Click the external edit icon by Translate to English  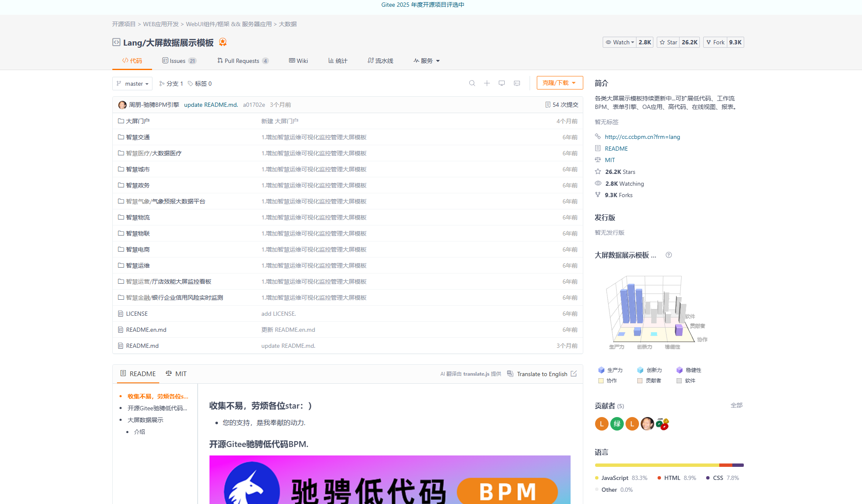(x=574, y=374)
